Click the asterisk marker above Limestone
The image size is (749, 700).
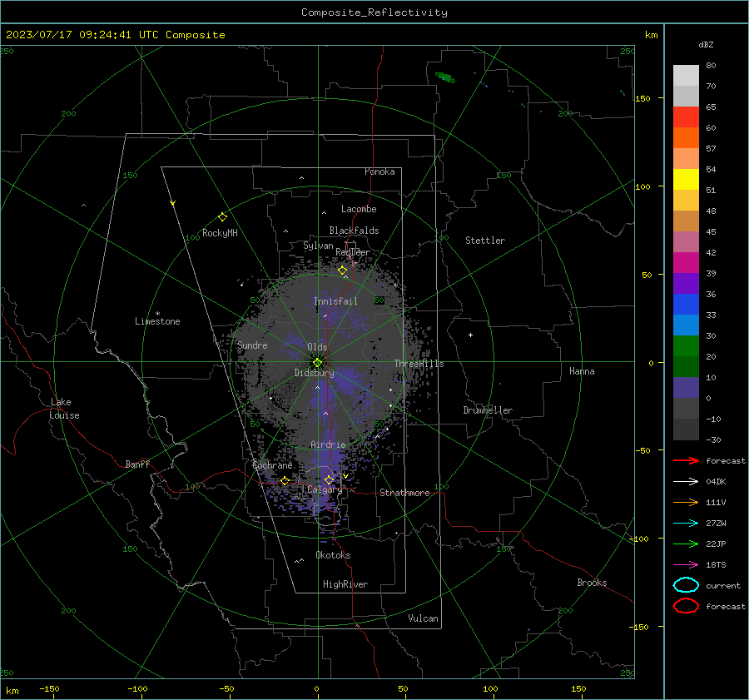(157, 314)
